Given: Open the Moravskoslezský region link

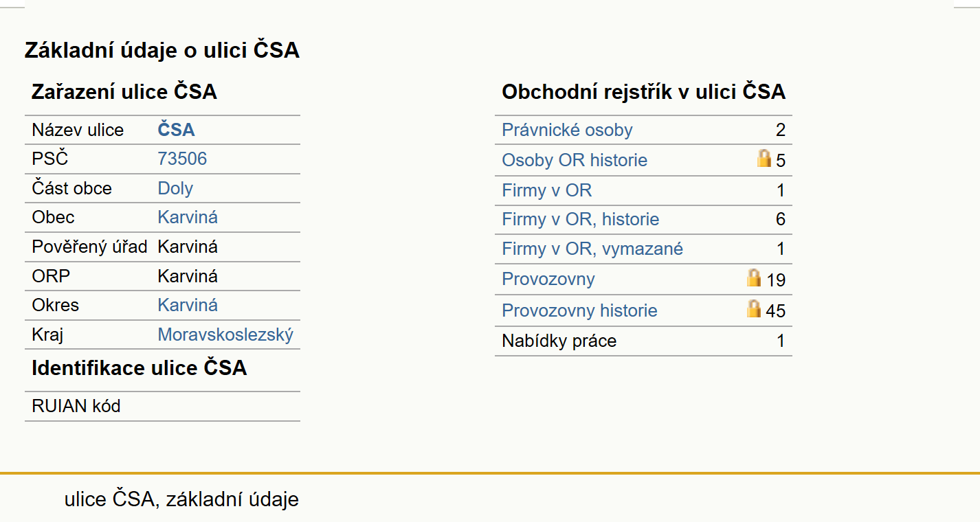Looking at the screenshot, I should (225, 334).
